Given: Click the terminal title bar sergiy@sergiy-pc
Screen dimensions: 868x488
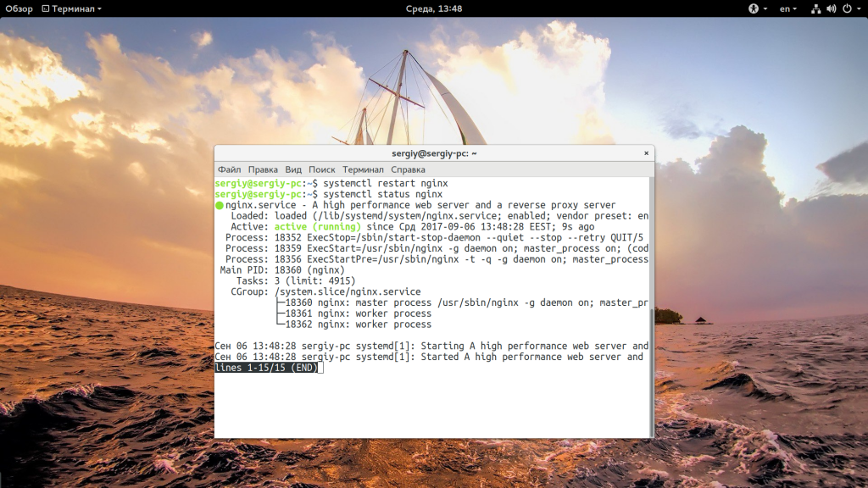Looking at the screenshot, I should click(x=434, y=153).
